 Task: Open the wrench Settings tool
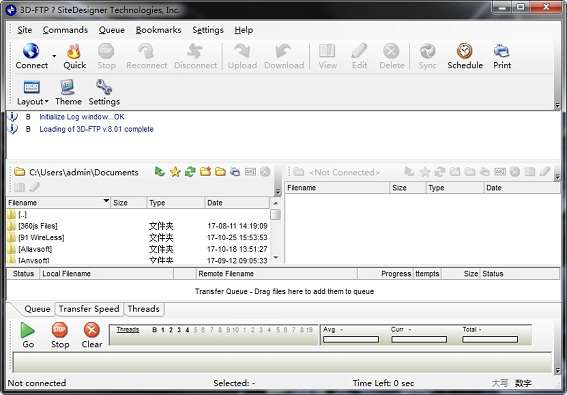coord(104,87)
